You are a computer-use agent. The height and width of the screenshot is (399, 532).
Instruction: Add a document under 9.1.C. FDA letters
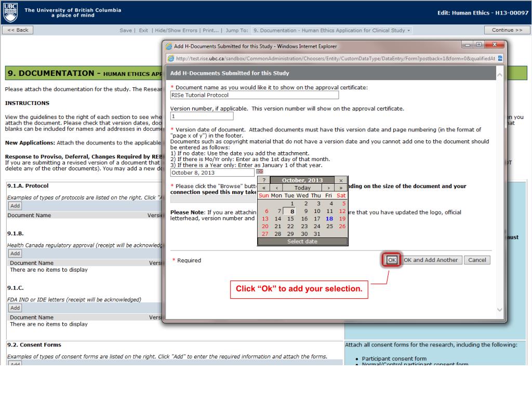pos(15,308)
